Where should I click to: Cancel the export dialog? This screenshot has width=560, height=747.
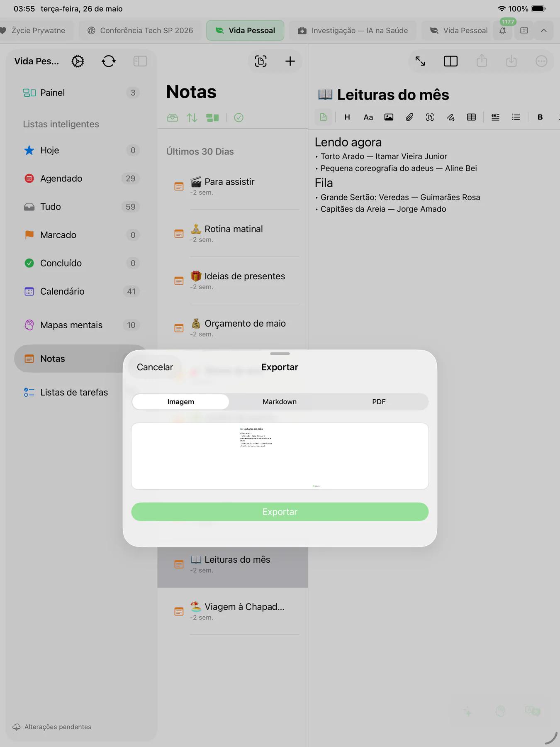click(x=155, y=367)
